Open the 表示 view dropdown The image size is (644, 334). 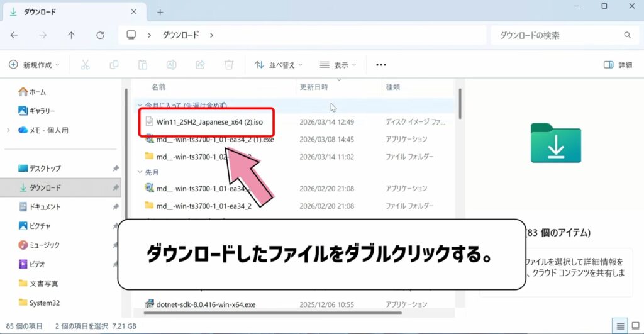(338, 65)
